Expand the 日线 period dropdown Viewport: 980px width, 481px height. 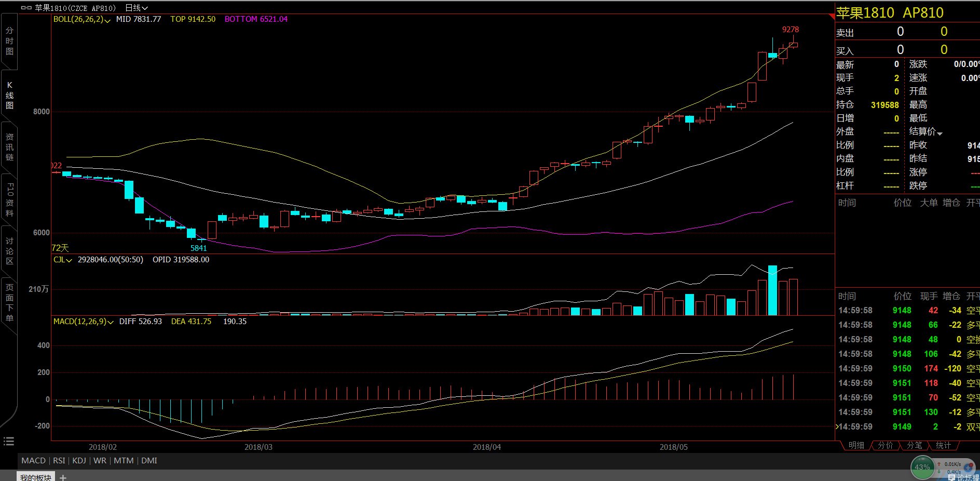pos(137,8)
